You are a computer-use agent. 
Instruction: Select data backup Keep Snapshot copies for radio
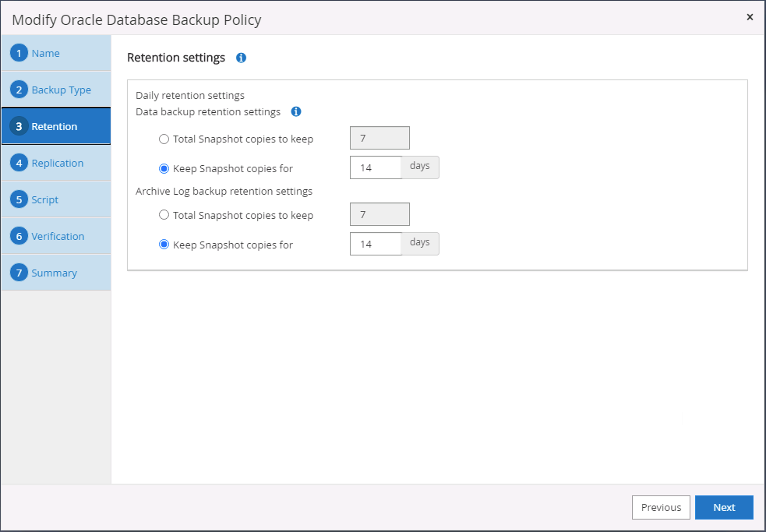(164, 168)
